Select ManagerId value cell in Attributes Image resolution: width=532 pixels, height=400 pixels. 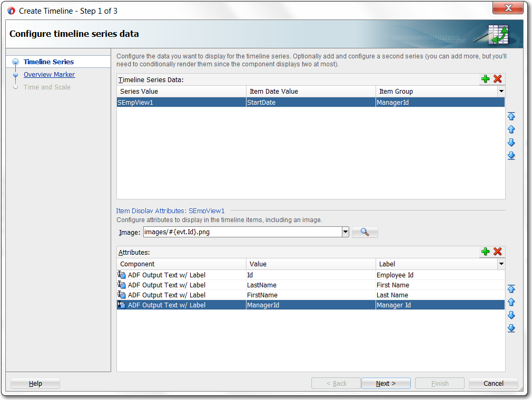tap(311, 305)
